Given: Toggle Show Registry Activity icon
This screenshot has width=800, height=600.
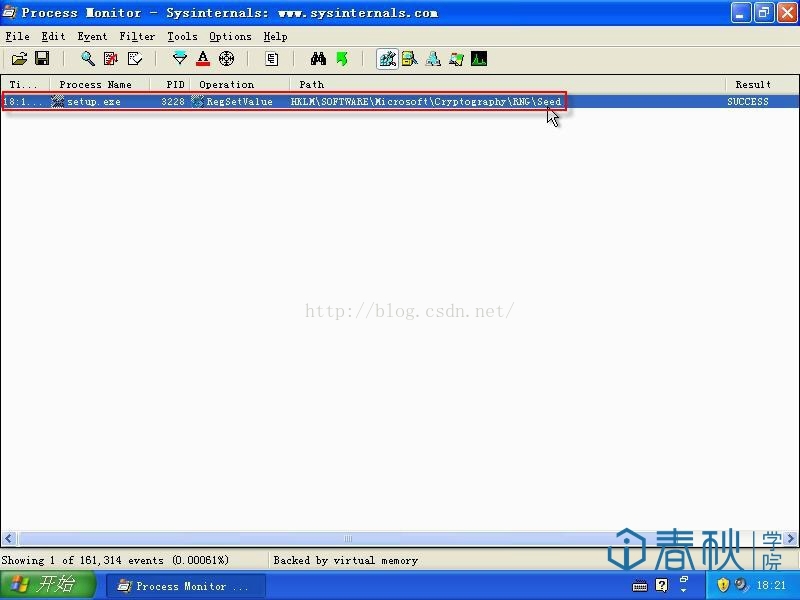Looking at the screenshot, I should pos(387,59).
